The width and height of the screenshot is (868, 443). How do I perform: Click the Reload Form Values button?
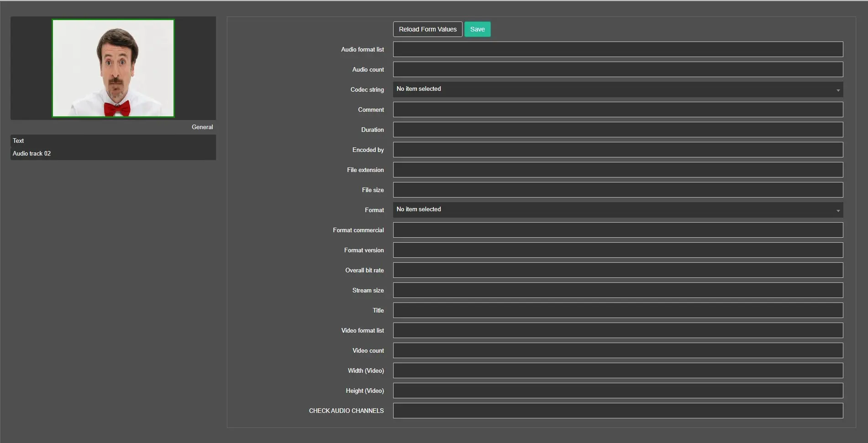coord(427,29)
